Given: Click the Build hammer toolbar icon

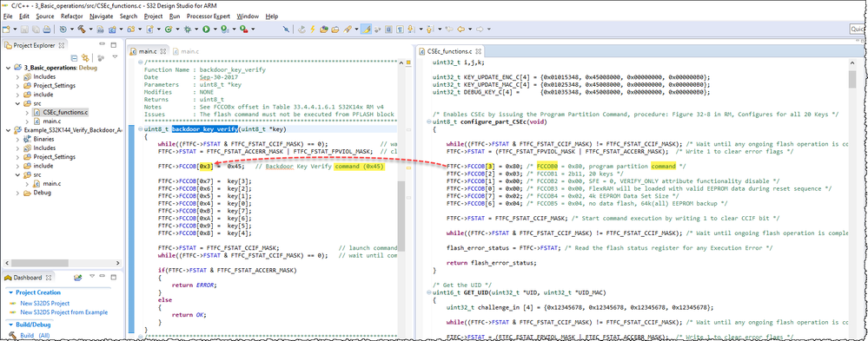Looking at the screenshot, I should [x=82, y=29].
